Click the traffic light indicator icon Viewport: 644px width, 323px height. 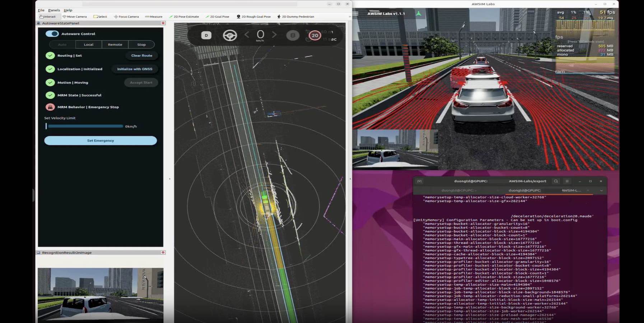pos(293,35)
